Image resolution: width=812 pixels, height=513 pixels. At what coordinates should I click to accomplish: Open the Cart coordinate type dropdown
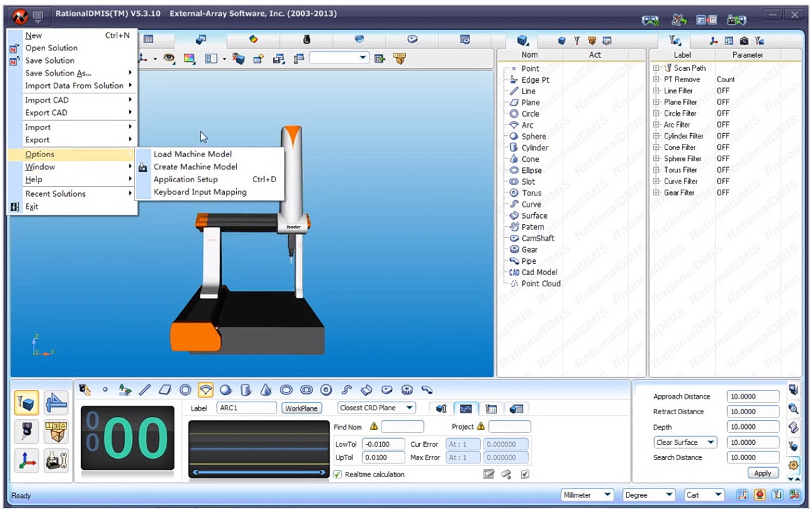704,495
